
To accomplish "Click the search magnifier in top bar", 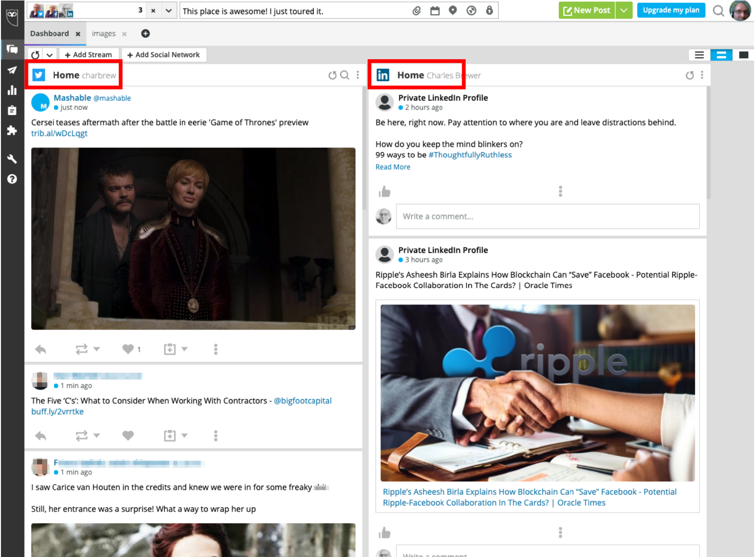I will (718, 10).
